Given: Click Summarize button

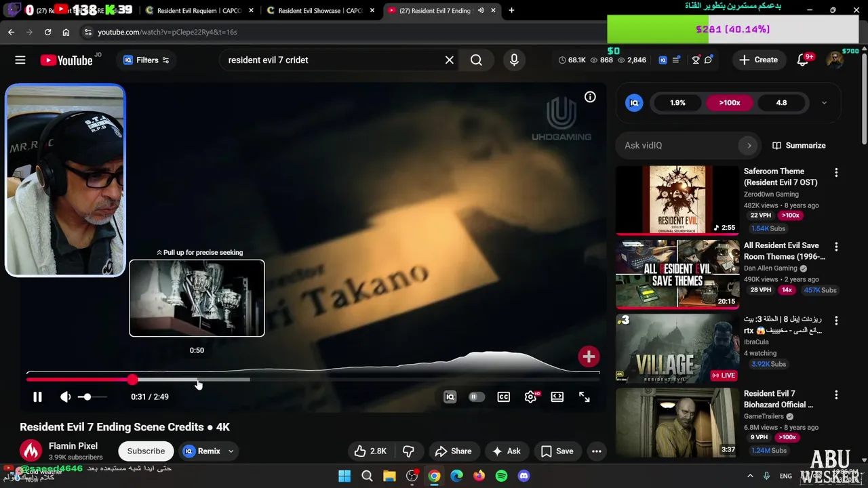Looking at the screenshot, I should [799, 146].
